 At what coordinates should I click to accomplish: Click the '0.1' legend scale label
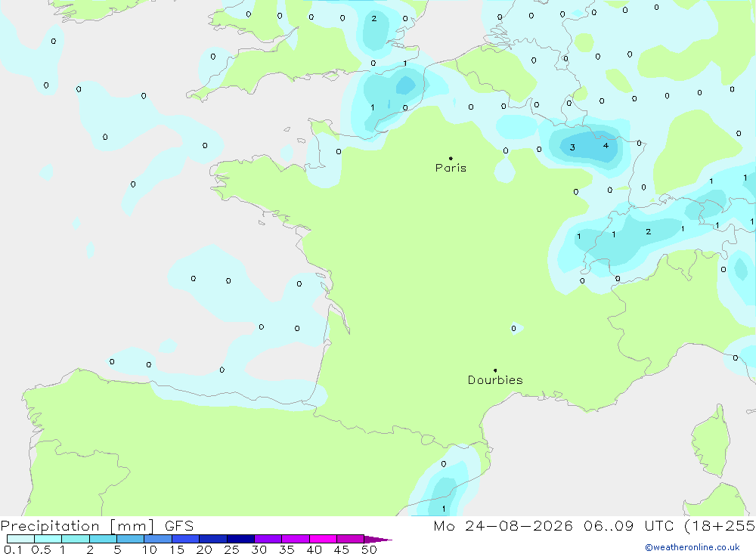pos(13,549)
